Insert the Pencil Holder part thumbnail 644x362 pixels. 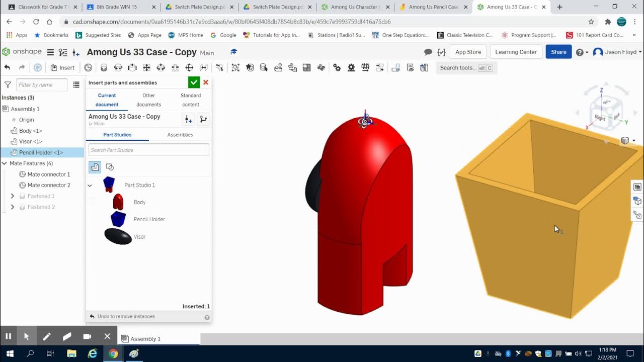[118, 219]
